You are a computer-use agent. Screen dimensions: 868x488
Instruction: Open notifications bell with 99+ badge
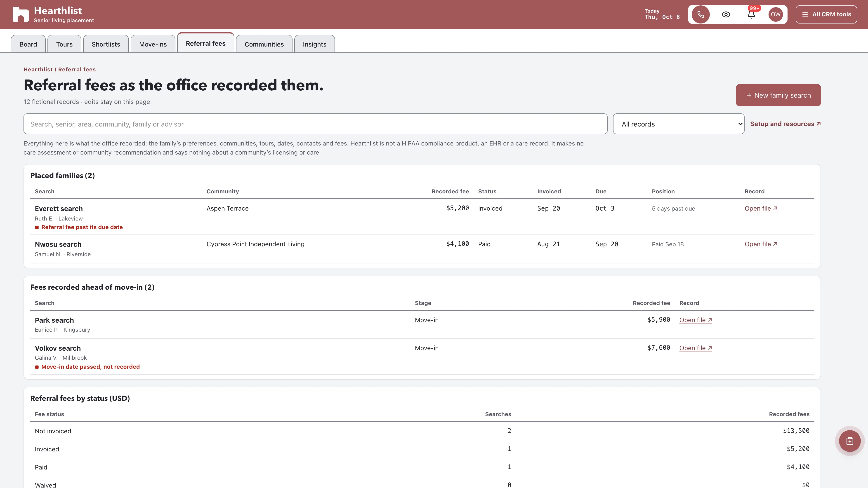point(751,14)
